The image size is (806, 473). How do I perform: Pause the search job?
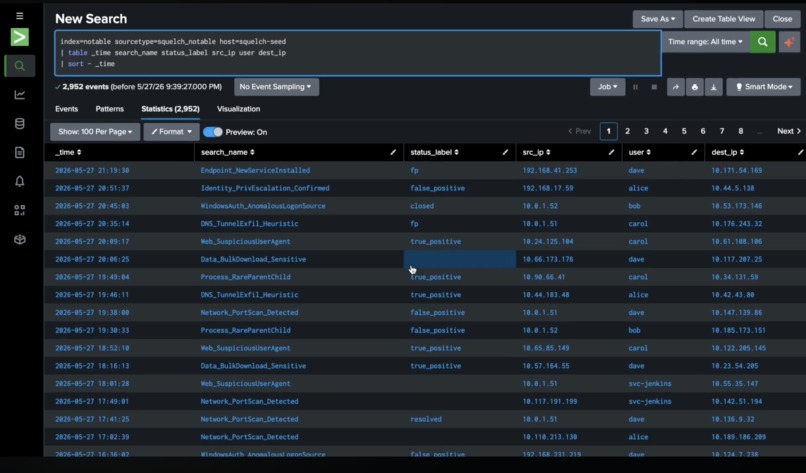[x=635, y=87]
